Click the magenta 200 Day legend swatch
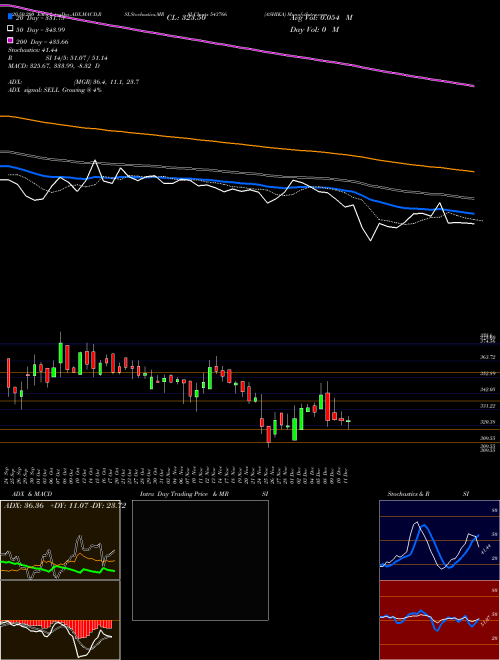 tap(10, 41)
